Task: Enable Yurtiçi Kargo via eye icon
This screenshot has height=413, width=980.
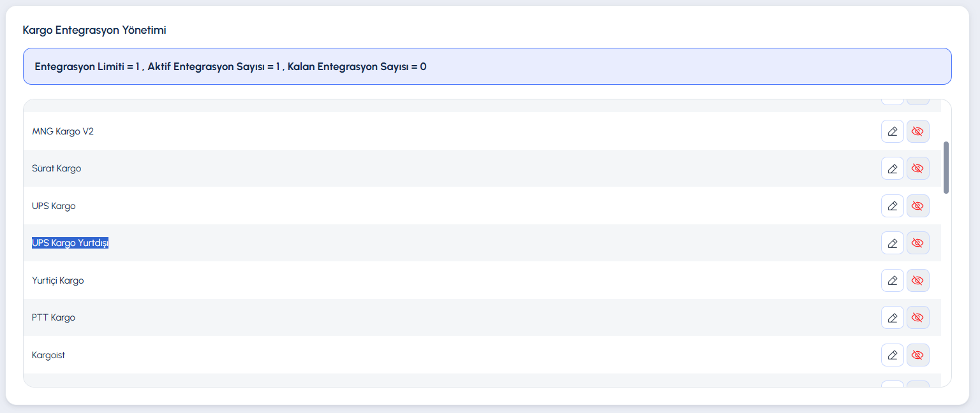Action: 918,280
